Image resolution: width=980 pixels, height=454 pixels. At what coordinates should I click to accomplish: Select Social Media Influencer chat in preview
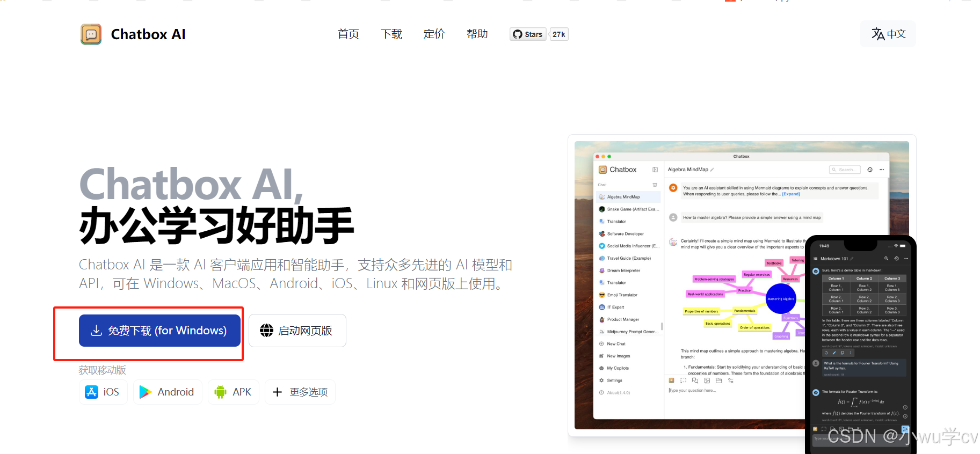coord(628,246)
